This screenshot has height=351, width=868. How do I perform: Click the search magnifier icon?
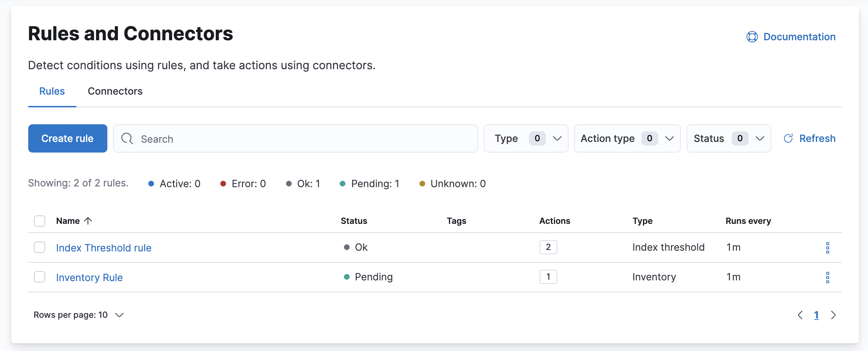[x=127, y=138]
